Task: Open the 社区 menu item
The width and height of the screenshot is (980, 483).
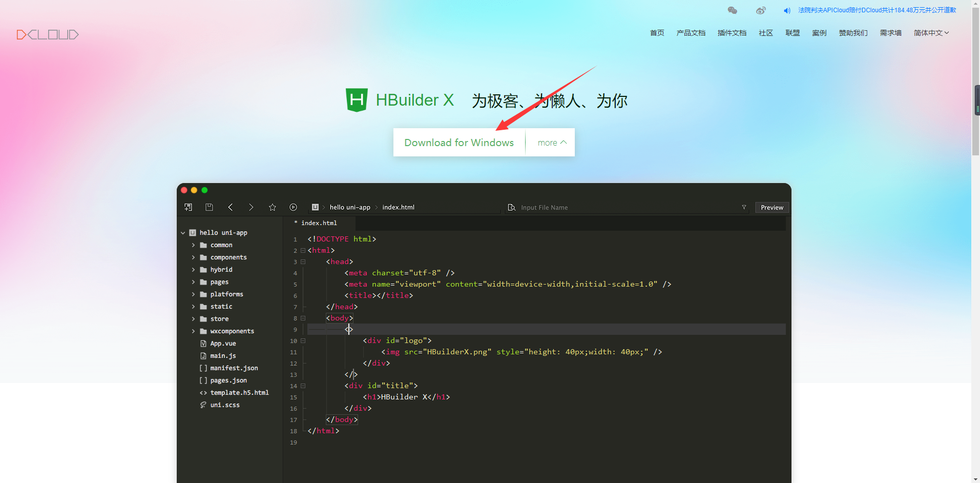Action: [x=766, y=33]
